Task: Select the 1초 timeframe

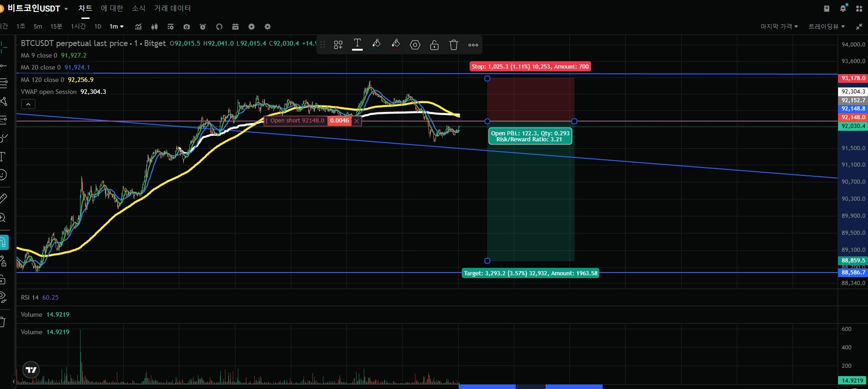Action: pyautogui.click(x=21, y=27)
